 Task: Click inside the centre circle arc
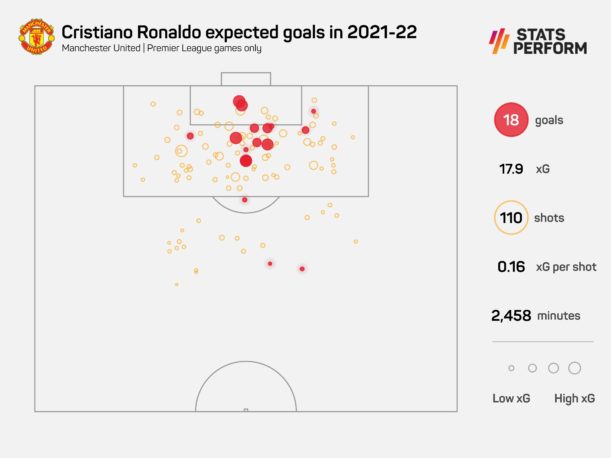point(245,390)
